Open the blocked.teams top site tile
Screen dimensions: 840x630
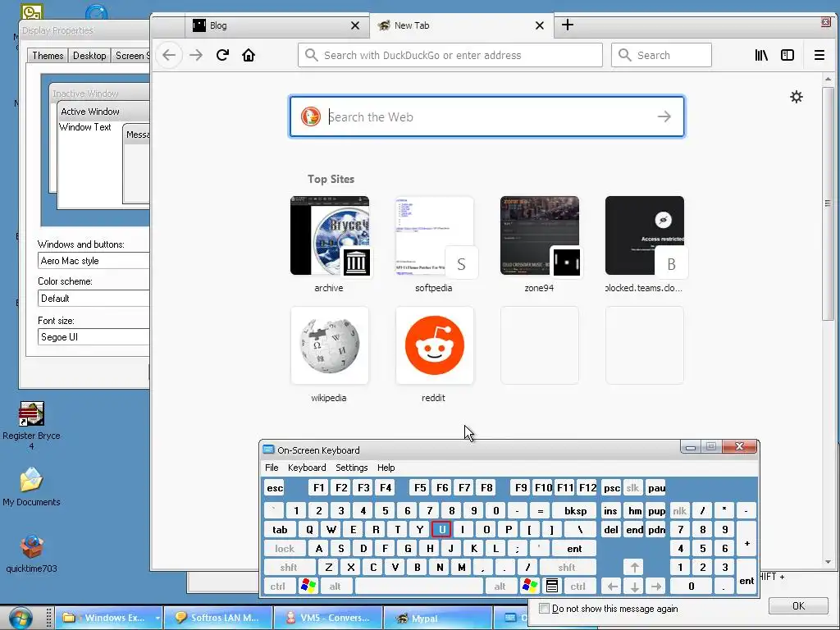click(x=645, y=235)
